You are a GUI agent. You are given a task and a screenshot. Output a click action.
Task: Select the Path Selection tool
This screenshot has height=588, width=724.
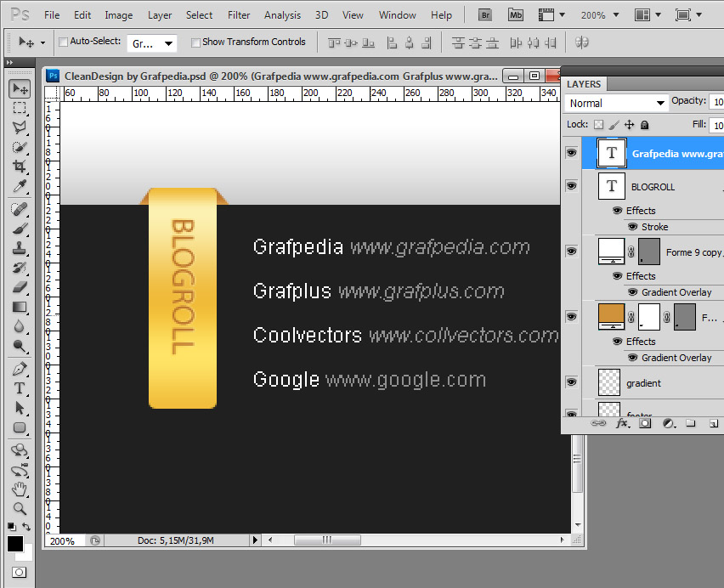pyautogui.click(x=20, y=408)
